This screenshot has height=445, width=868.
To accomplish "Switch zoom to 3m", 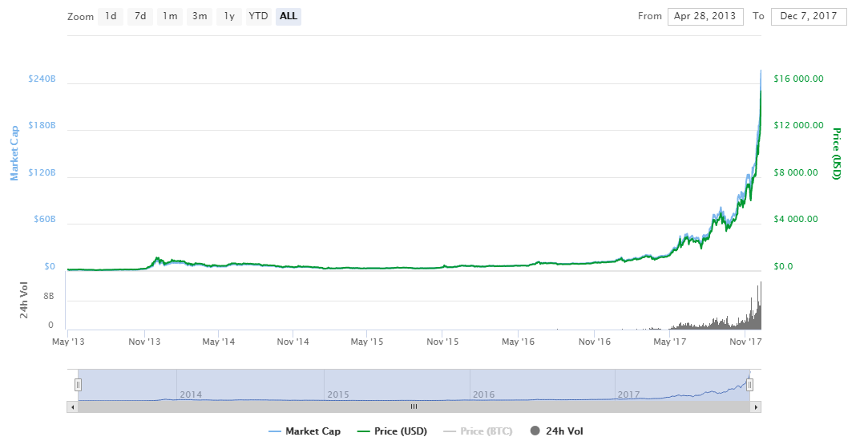I will coord(199,16).
